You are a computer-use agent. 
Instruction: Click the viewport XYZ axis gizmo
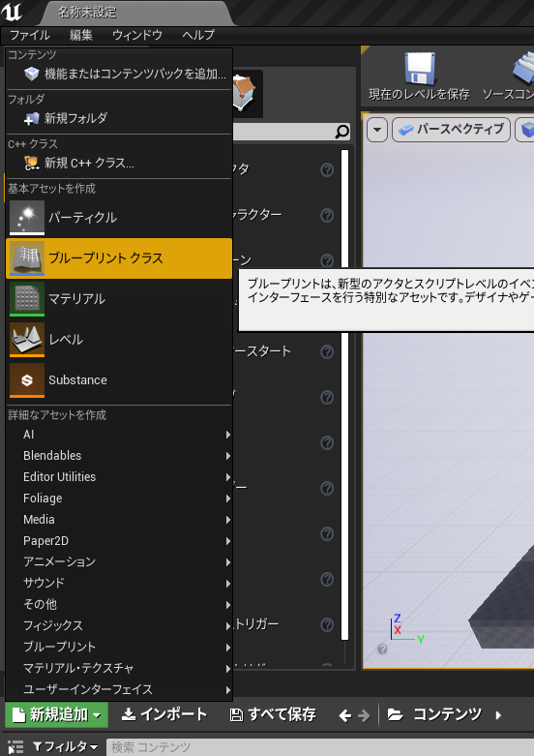pyautogui.click(x=406, y=629)
